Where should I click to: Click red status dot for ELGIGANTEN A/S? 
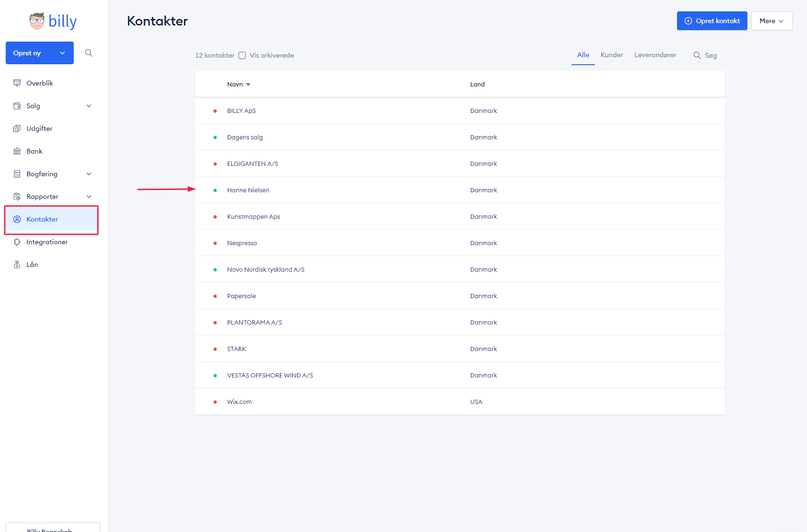pyautogui.click(x=215, y=164)
